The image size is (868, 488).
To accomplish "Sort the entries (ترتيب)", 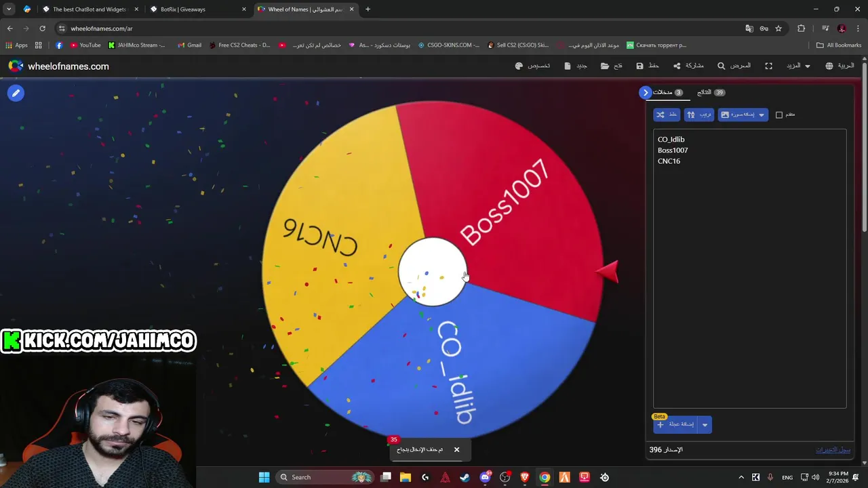I will pos(698,115).
